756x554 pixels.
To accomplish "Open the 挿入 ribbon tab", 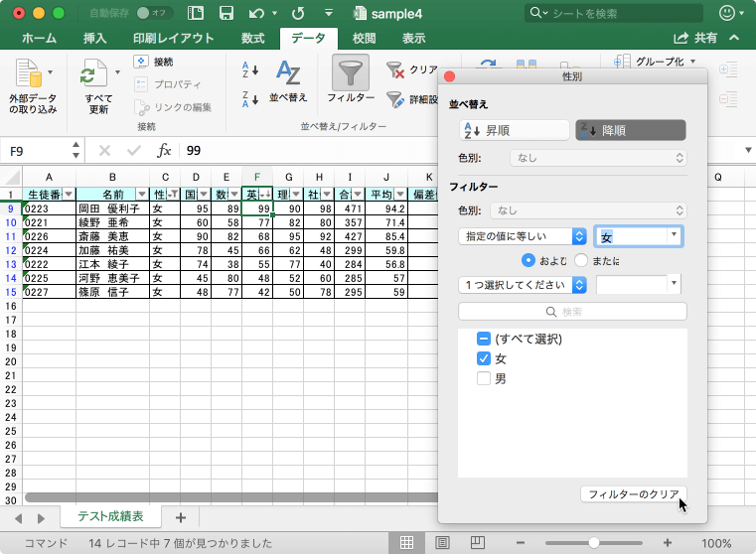I will click(94, 38).
